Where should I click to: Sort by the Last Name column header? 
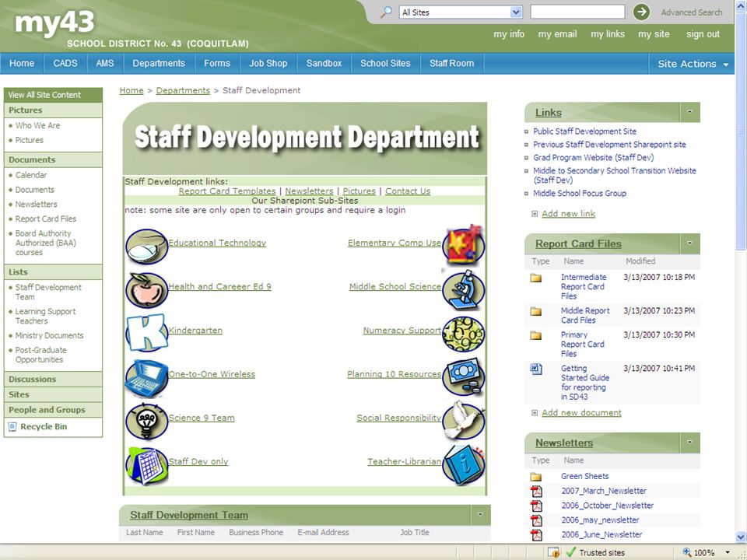(x=145, y=532)
